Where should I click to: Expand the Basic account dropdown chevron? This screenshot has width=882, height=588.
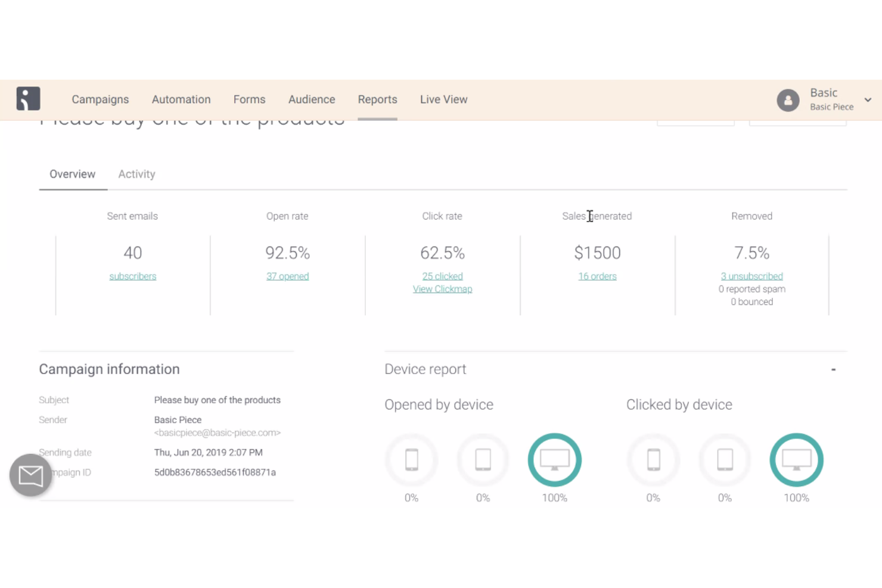868,100
